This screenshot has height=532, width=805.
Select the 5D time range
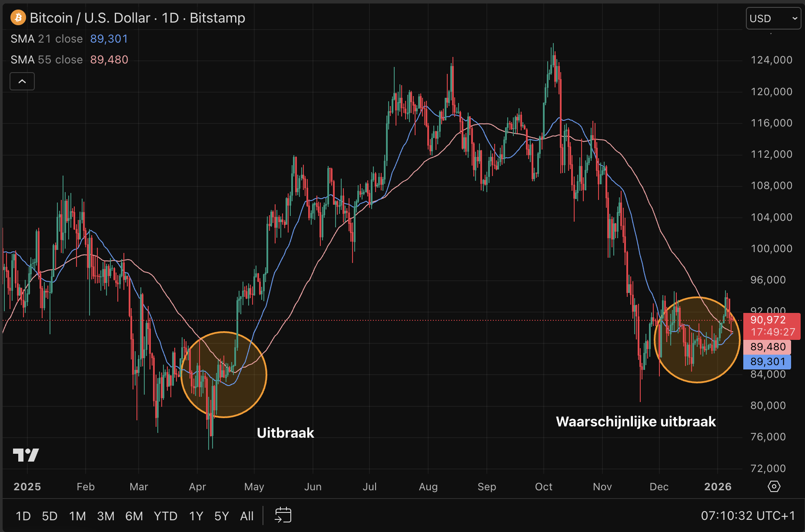coord(50,516)
